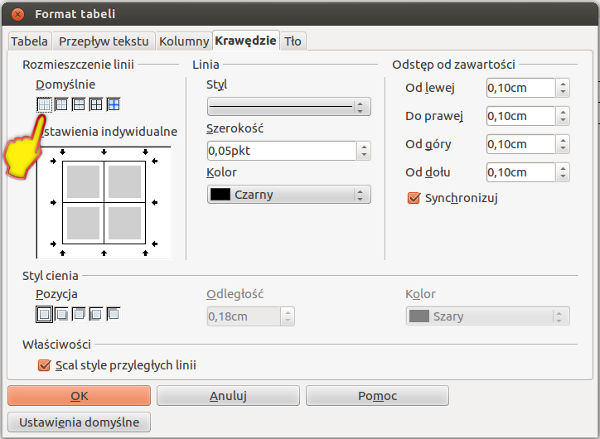
Task: Select the blue-highlighted fifth border preset
Action: (x=113, y=103)
